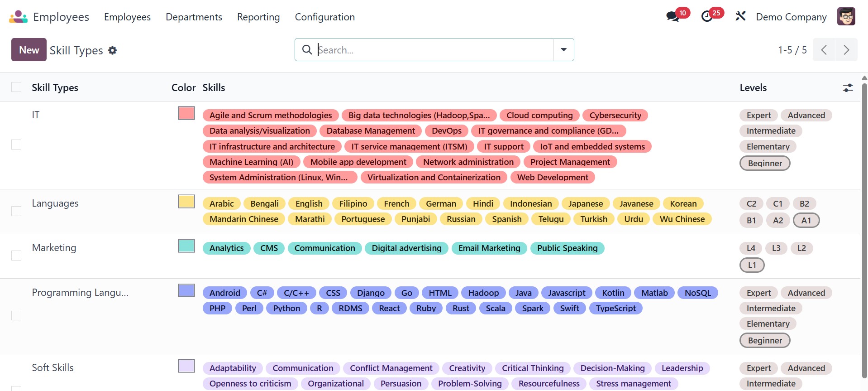Click the Employees app logo icon

pos(18,17)
